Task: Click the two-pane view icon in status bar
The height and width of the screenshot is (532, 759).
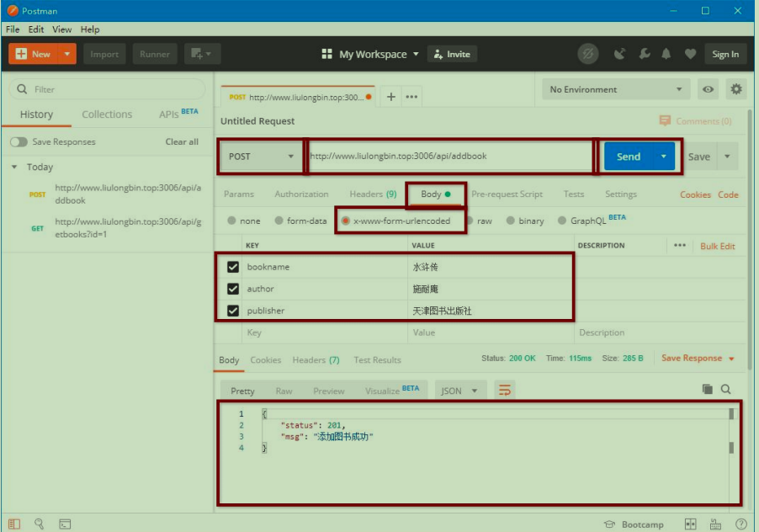Action: tap(690, 524)
